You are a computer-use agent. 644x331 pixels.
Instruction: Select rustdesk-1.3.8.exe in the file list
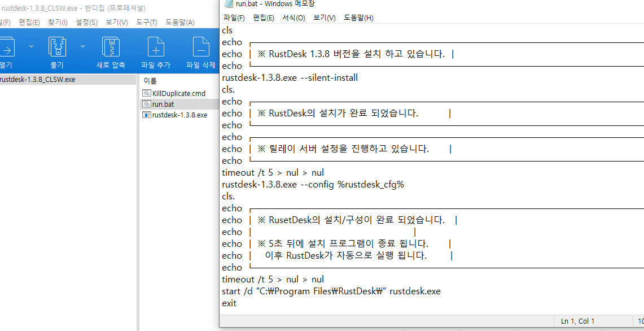click(x=179, y=115)
